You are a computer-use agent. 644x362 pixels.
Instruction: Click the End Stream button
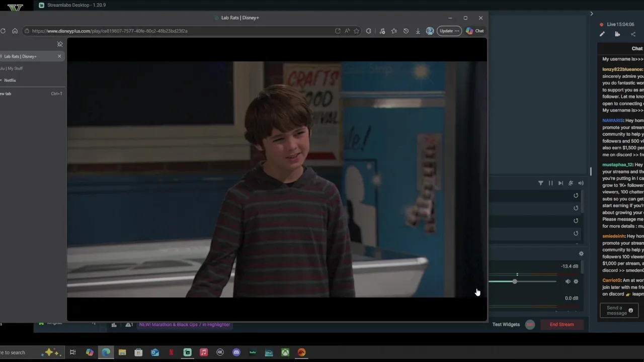pos(561,324)
